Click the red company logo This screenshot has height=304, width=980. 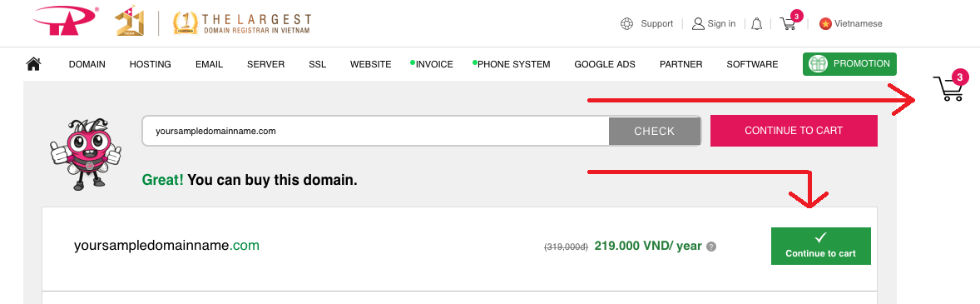coord(67,22)
